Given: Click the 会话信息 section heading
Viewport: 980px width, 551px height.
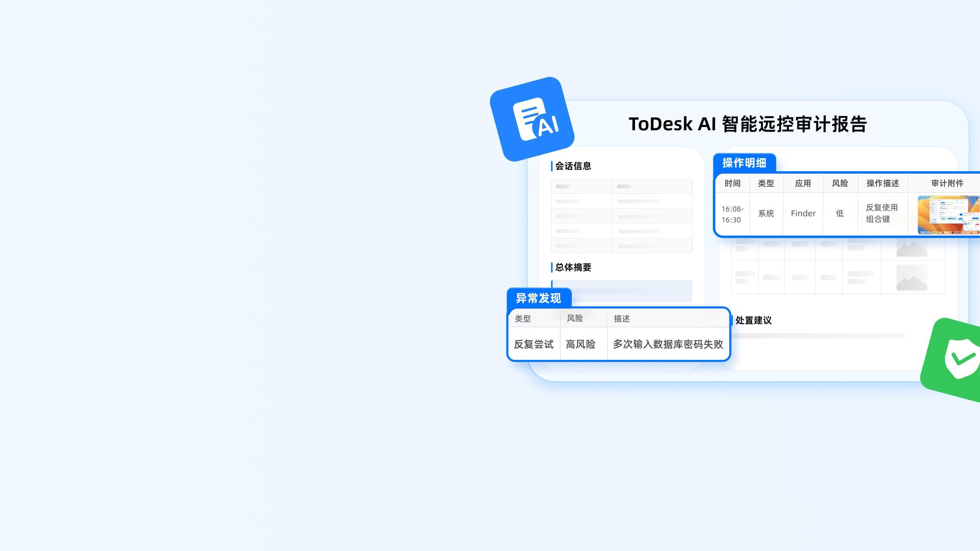Looking at the screenshot, I should pyautogui.click(x=573, y=166).
